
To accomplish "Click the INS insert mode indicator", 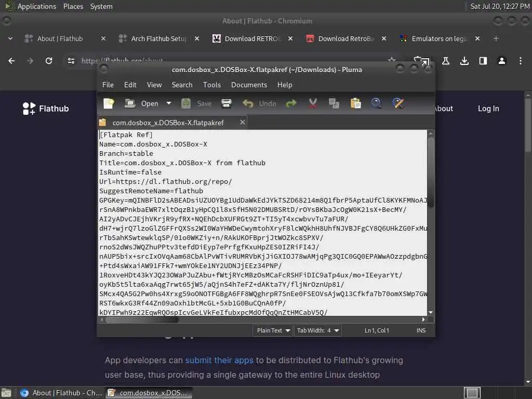I will (x=421, y=330).
